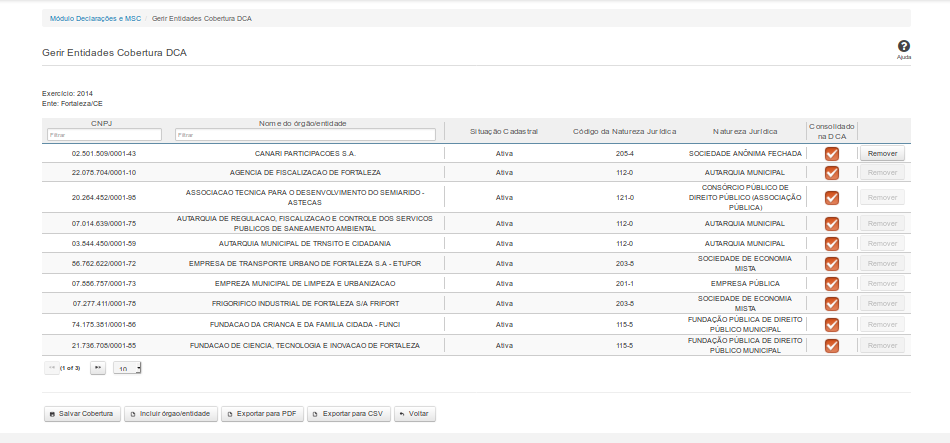This screenshot has width=950, height=443.
Task: Uncheck consolidation for CANARI PARTICIPACOES S.A.
Action: point(831,154)
